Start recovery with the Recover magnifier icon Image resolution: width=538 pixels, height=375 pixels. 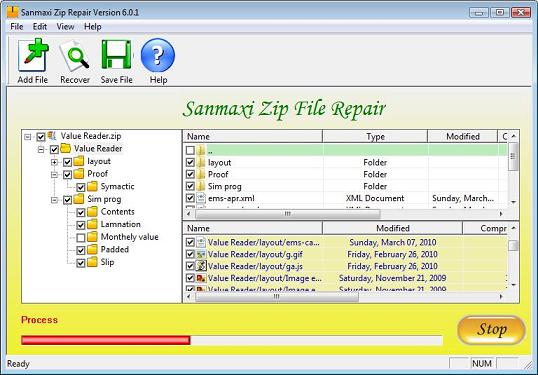click(74, 55)
